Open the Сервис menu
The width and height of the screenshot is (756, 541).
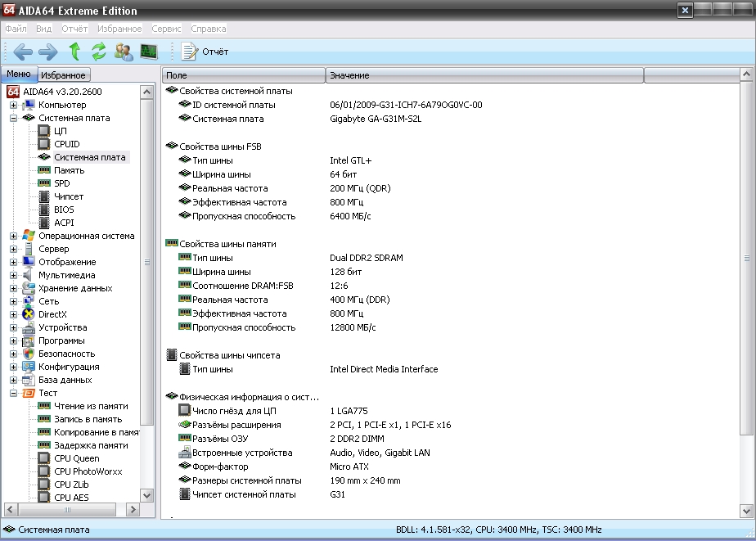coord(166,29)
